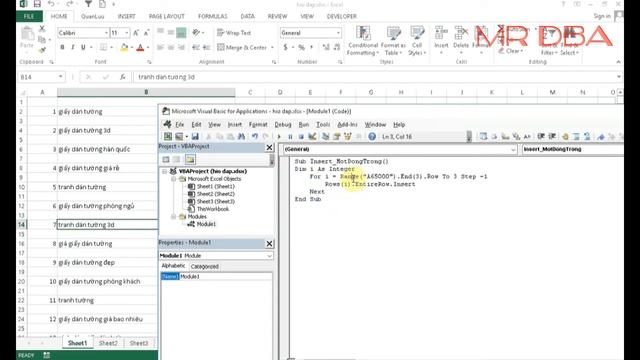The height and width of the screenshot is (360, 640).
Task: Toggle the Toggle Folders icon in the Project pane
Action: [x=190, y=160]
